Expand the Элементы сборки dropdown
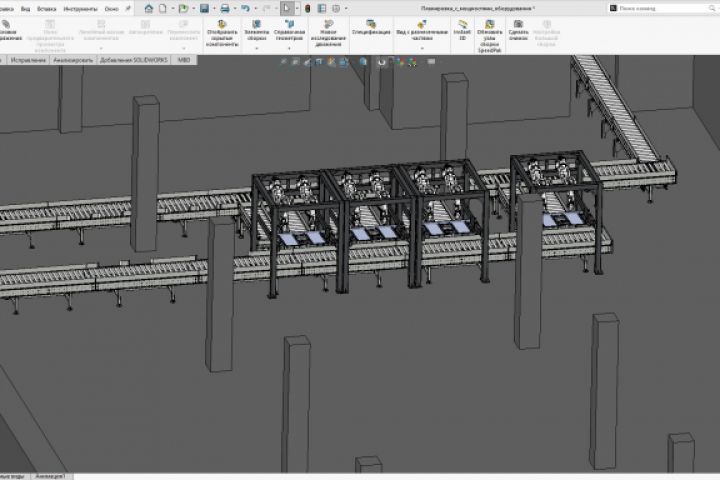Screen dimensions: 720x480 [x=257, y=49]
